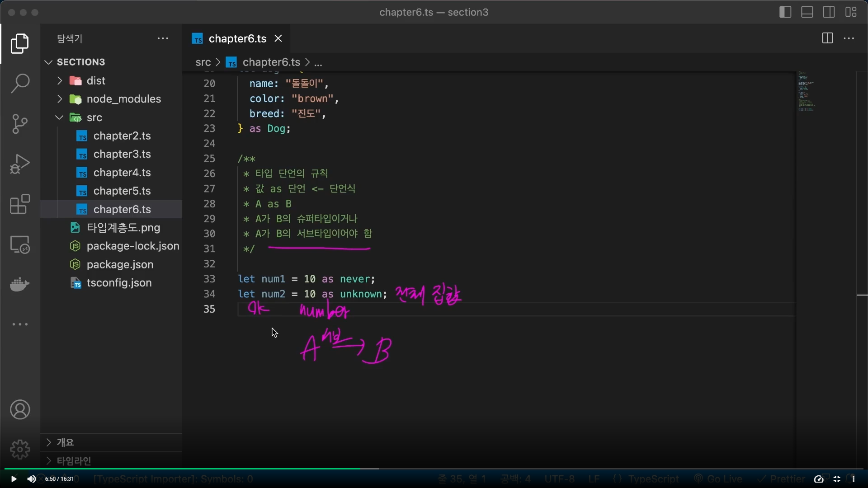Open the Remote Explorer icon

[x=20, y=245]
